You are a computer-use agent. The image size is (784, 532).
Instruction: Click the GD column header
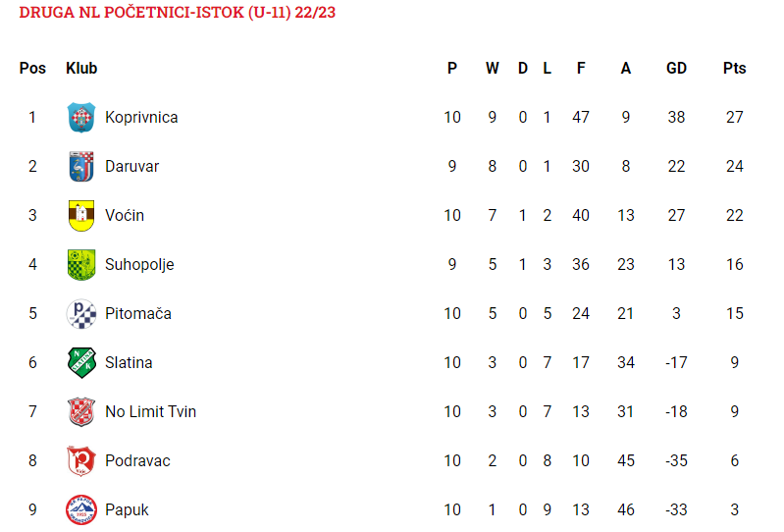[x=676, y=68]
